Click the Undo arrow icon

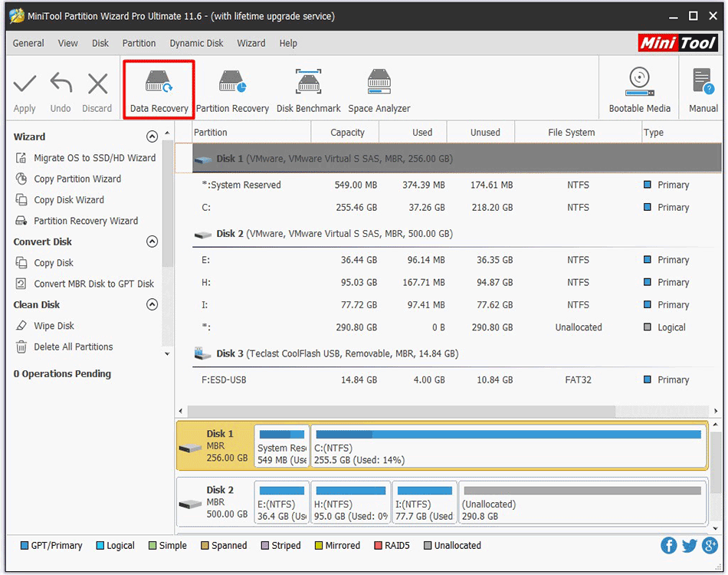[x=61, y=83]
